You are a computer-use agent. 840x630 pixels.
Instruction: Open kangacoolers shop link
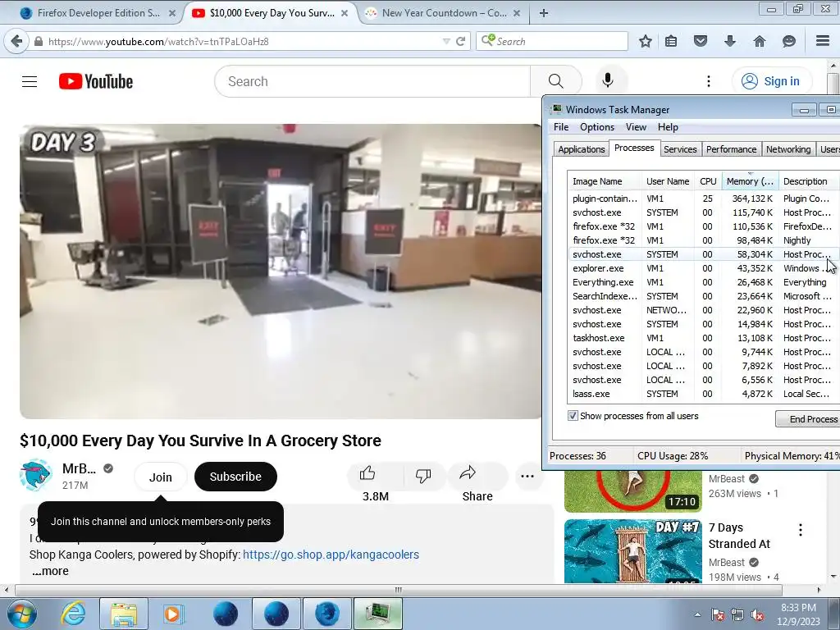pyautogui.click(x=331, y=555)
